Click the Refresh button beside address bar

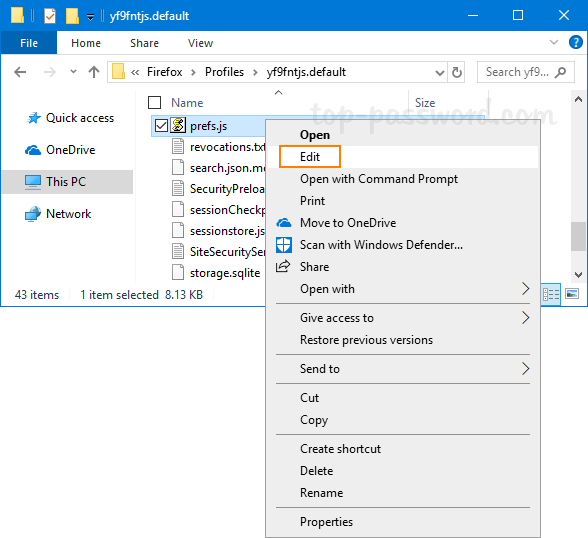tap(456, 72)
